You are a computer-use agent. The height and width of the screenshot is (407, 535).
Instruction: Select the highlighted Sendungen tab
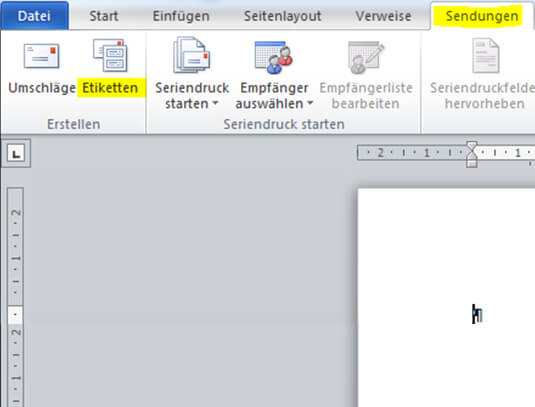[x=482, y=16]
